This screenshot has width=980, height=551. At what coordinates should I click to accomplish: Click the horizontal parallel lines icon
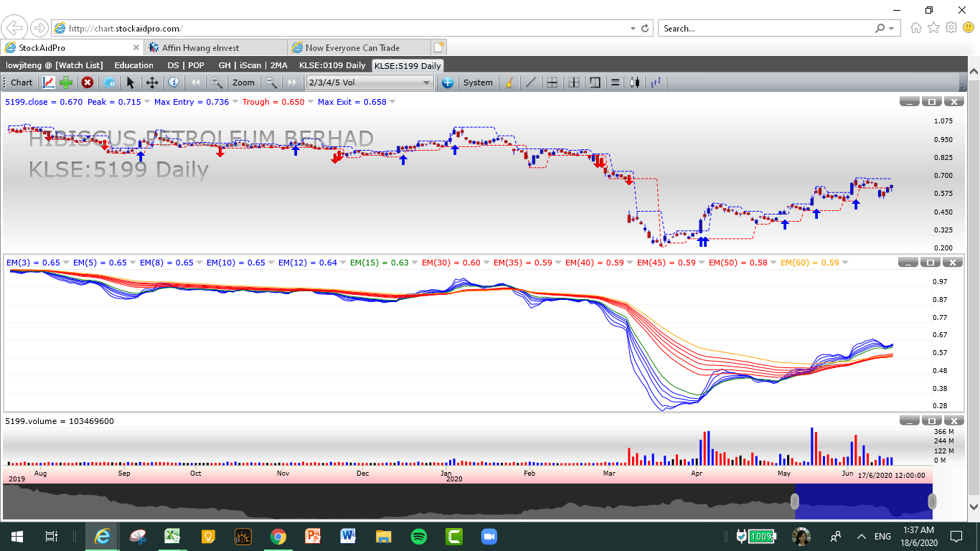point(615,83)
